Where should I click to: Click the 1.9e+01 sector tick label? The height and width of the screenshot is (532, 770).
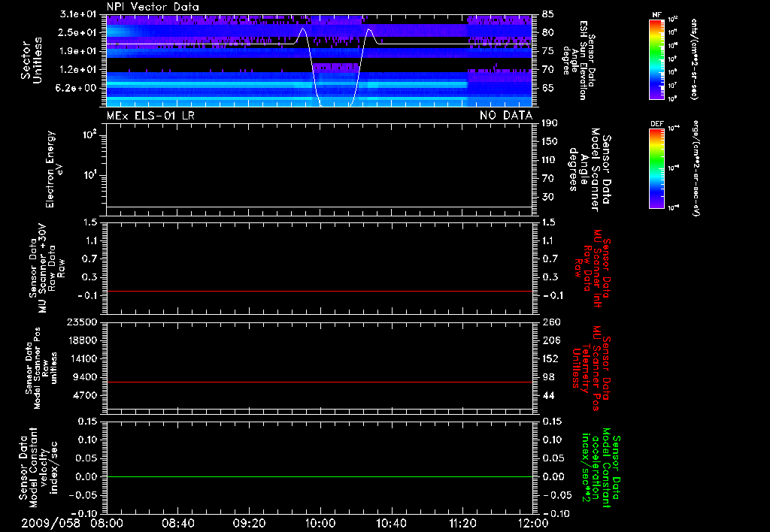click(78, 51)
